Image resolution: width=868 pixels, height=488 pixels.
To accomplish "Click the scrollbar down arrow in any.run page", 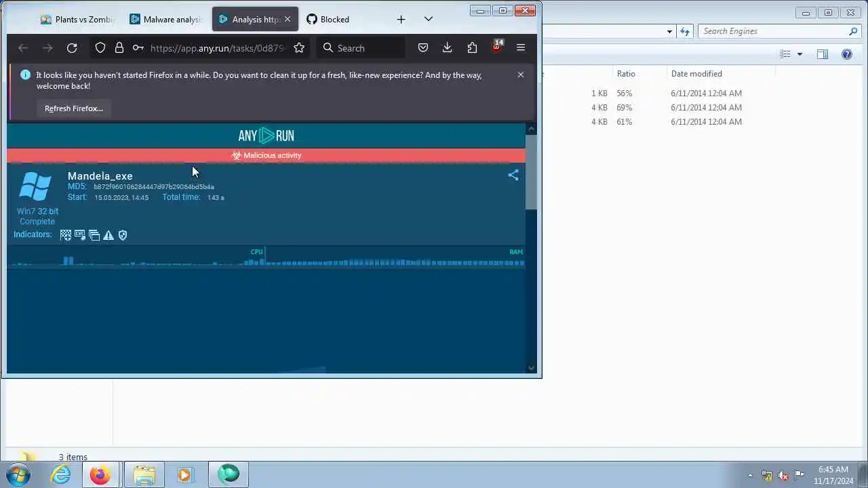I will (x=532, y=368).
